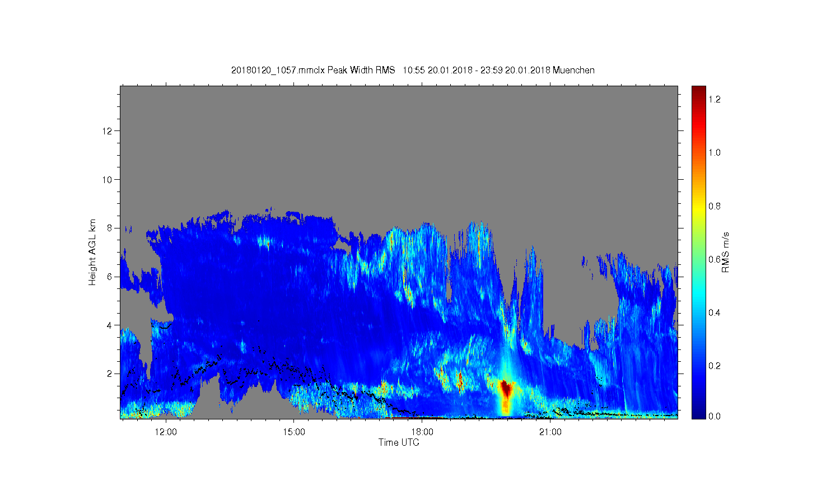
Task: Click the 12:00 time tick label
Action: pyautogui.click(x=166, y=432)
